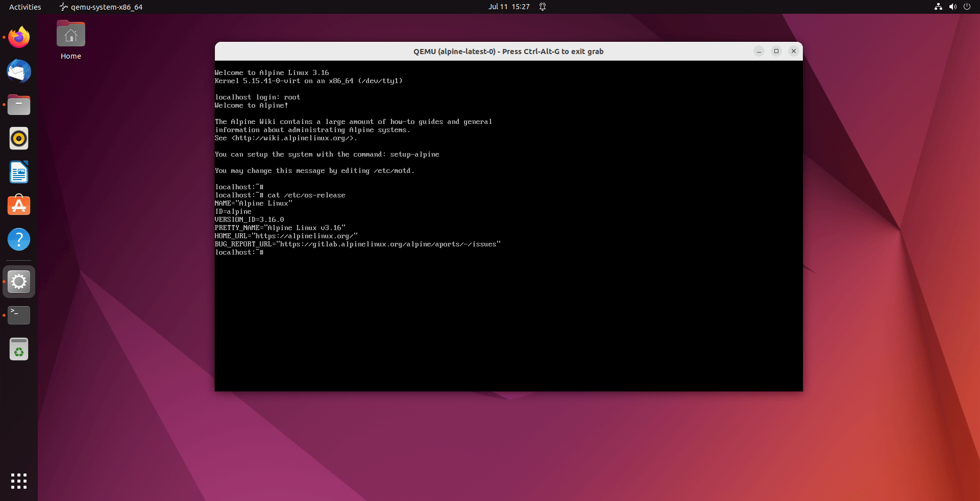The height and width of the screenshot is (501, 980).
Task: Open the Help icon in the dock
Action: click(19, 239)
